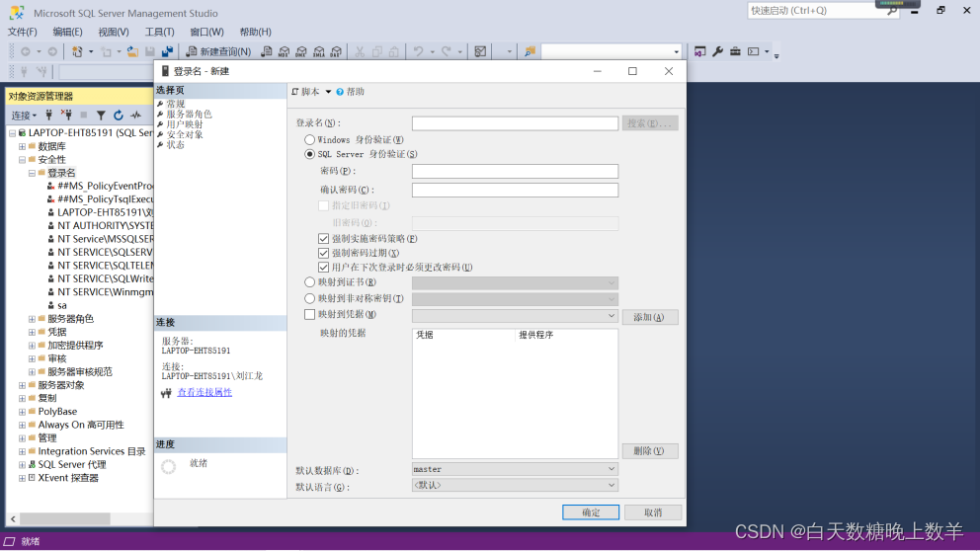Click the DAX query icon
The height and width of the screenshot is (551, 980).
point(336,52)
